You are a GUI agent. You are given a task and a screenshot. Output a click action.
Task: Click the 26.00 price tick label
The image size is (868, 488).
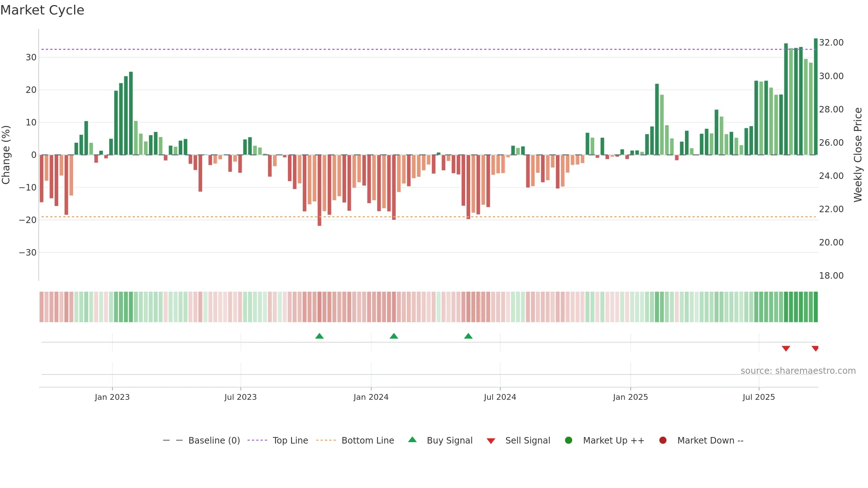click(x=831, y=143)
